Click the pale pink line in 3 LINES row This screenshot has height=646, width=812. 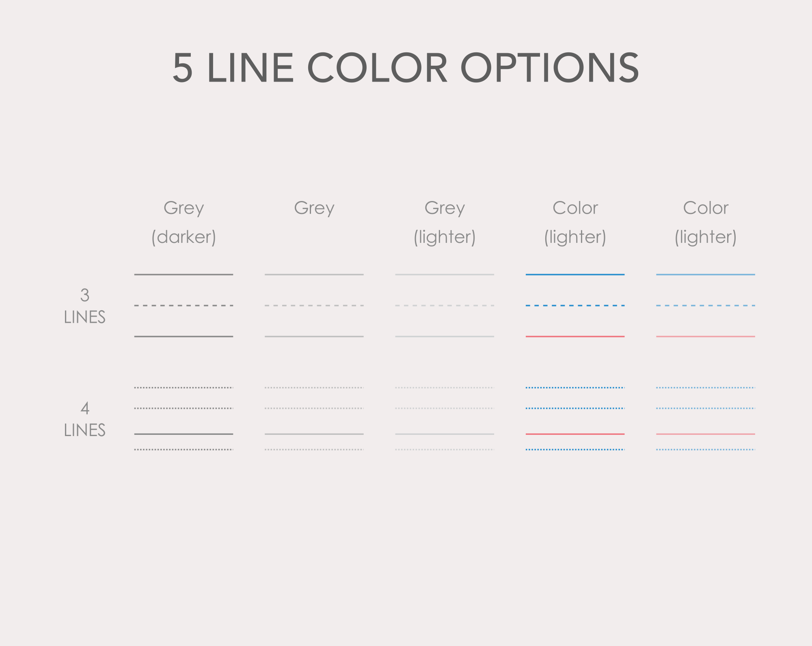tap(706, 336)
